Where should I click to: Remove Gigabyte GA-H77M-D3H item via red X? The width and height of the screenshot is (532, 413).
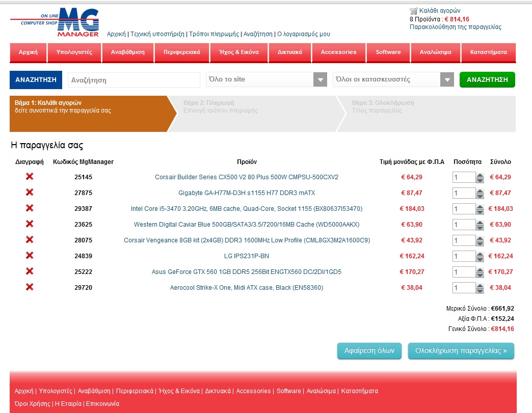[30, 192]
